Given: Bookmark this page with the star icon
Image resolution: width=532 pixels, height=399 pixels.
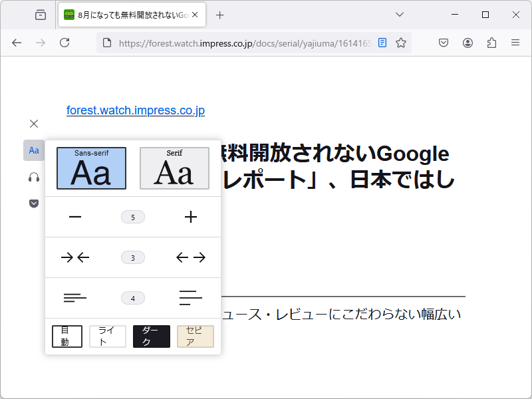Looking at the screenshot, I should (x=401, y=42).
